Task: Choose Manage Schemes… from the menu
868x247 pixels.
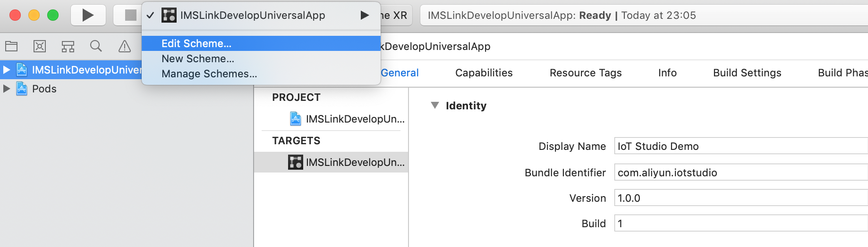Action: pyautogui.click(x=261, y=74)
